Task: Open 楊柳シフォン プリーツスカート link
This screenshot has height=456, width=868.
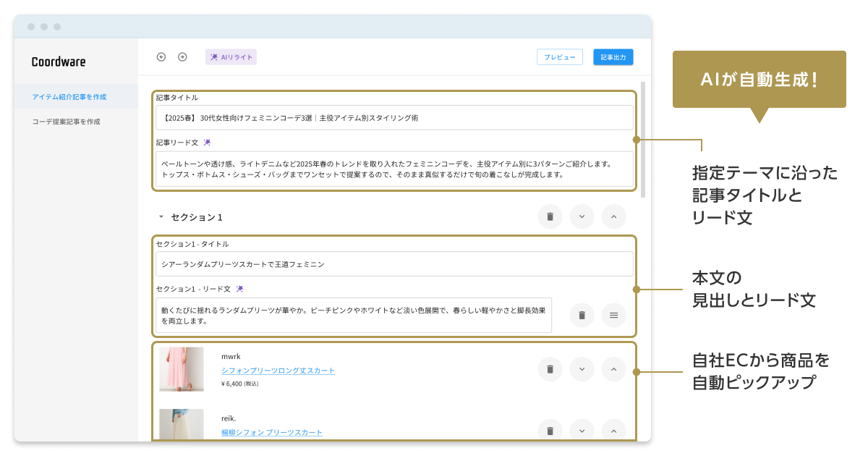Action: click(x=272, y=433)
